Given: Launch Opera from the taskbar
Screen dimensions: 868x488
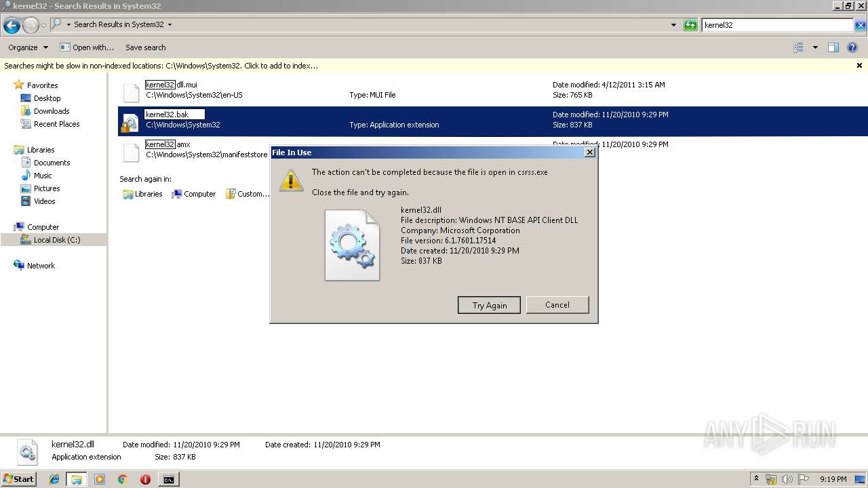Looking at the screenshot, I should (x=145, y=479).
